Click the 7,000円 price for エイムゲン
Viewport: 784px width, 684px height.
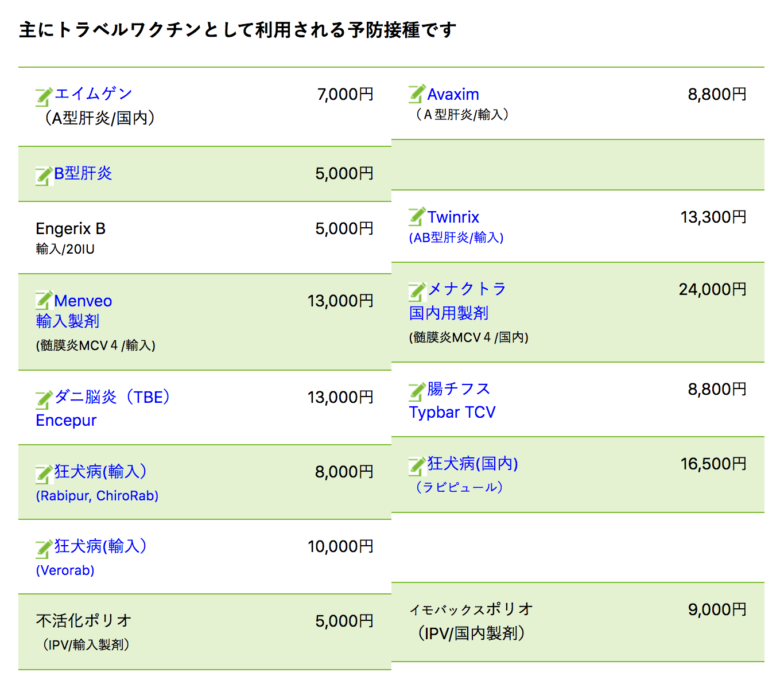coord(346,94)
